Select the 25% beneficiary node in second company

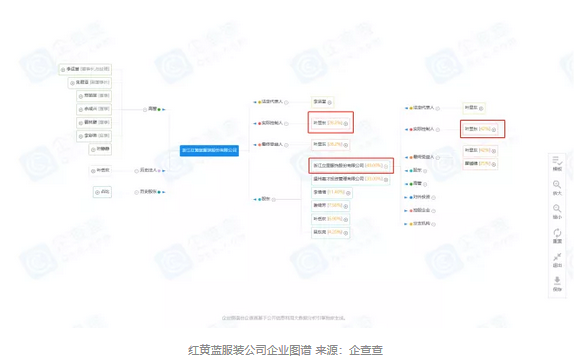pos(480,164)
